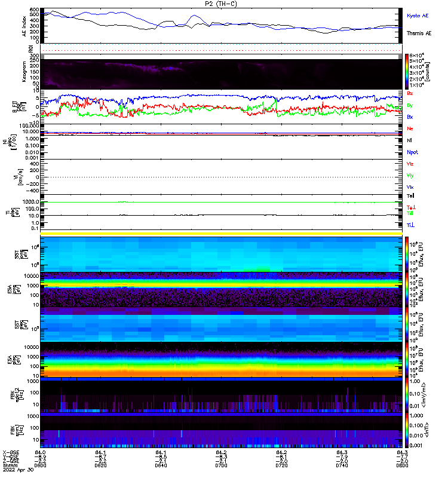Image resolution: width=448 pixels, height=478 pixels.
Task: Click the SST ions Eflux color bar
Action: point(407,255)
